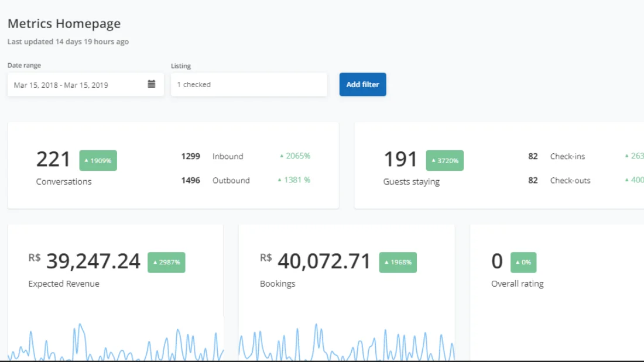
Task: Click the Outbound 1381% increase indicator
Action: point(294,180)
